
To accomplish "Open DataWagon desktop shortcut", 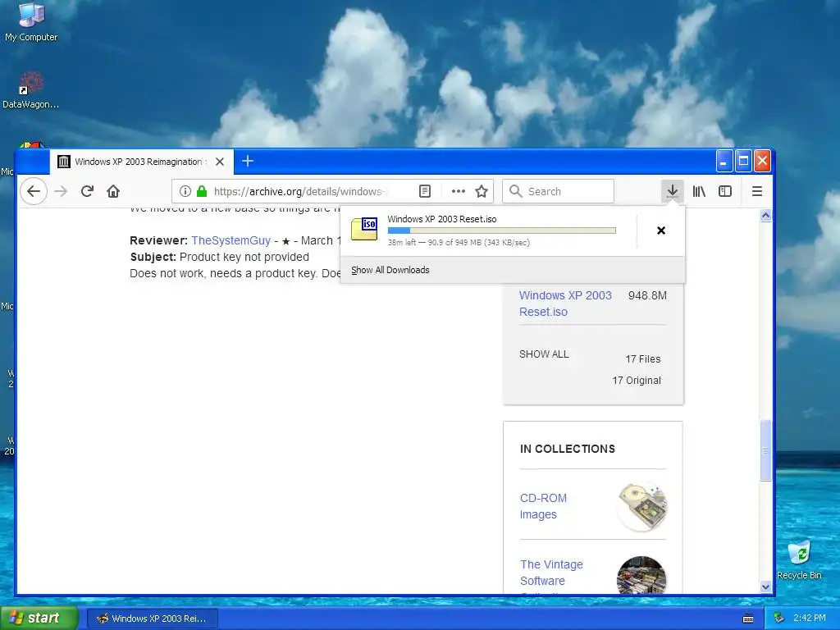I will (x=30, y=90).
